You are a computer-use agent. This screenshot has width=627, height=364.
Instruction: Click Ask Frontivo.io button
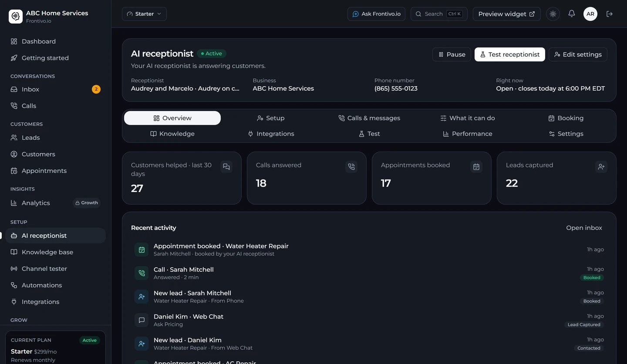point(376,14)
